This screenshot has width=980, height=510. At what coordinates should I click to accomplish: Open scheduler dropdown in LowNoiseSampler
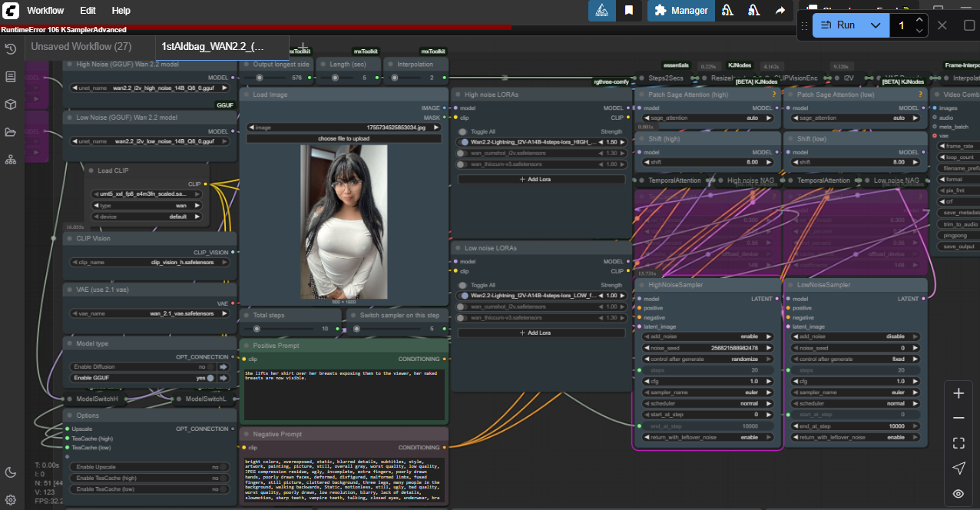pyautogui.click(x=856, y=403)
